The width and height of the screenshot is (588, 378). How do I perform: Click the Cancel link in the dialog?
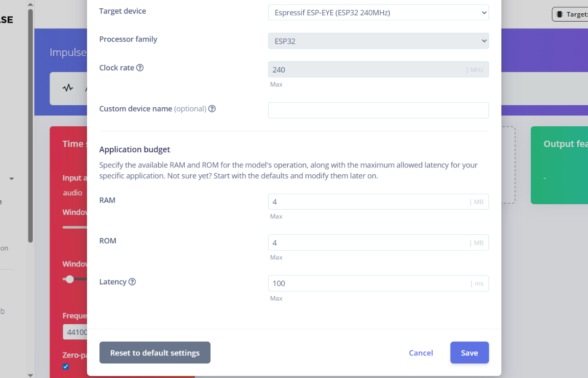(420, 353)
